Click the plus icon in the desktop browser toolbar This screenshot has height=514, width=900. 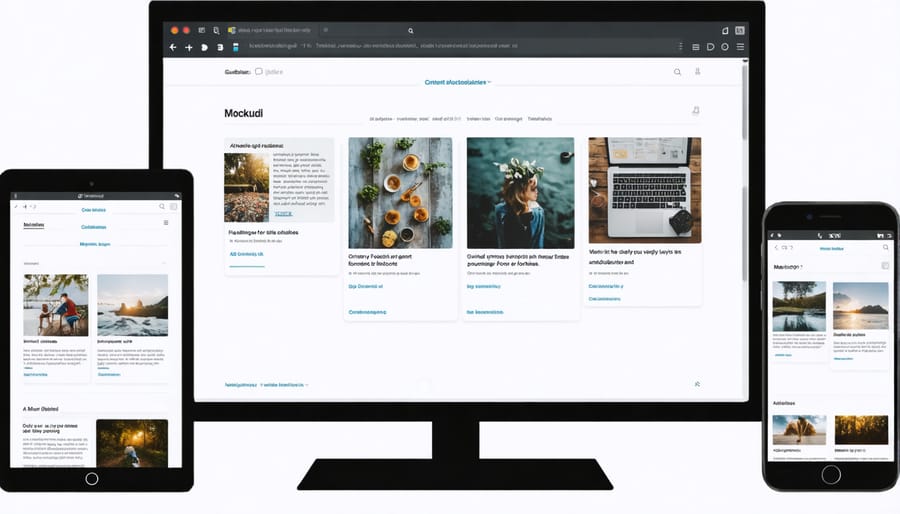[x=188, y=47]
